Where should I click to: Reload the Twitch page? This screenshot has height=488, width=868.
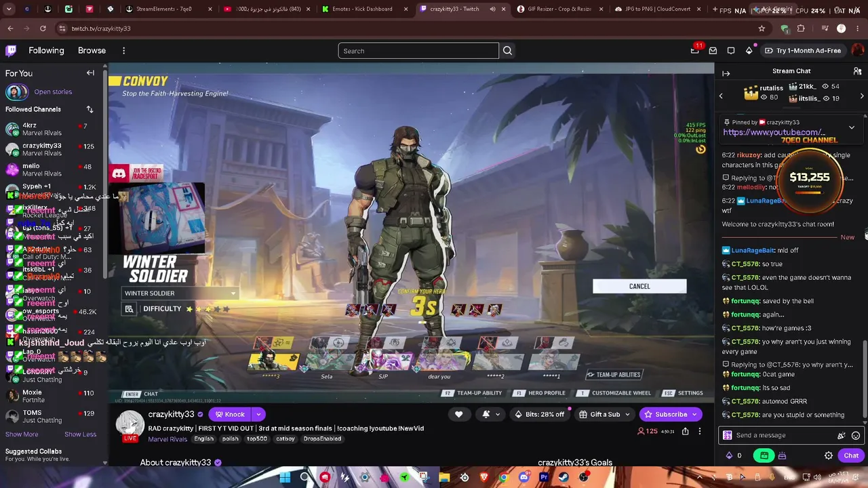(x=43, y=28)
